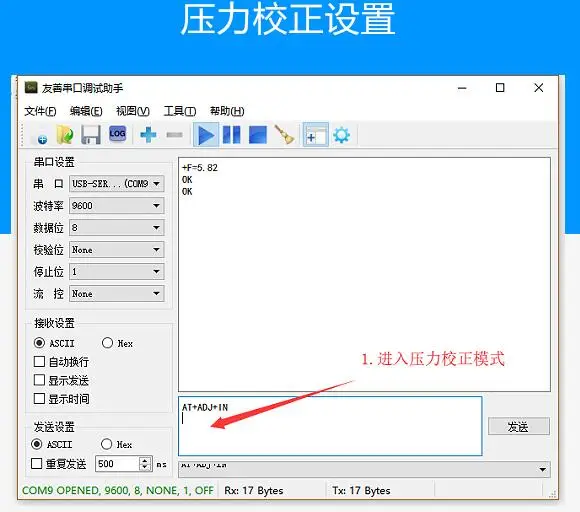Click the blue plus toolbar icon

coord(148,135)
